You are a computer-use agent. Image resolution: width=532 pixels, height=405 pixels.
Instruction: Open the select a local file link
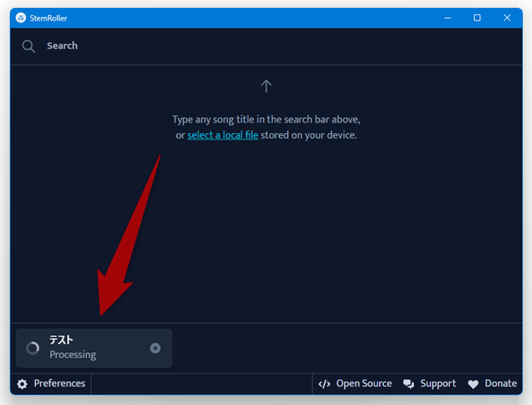click(x=223, y=135)
